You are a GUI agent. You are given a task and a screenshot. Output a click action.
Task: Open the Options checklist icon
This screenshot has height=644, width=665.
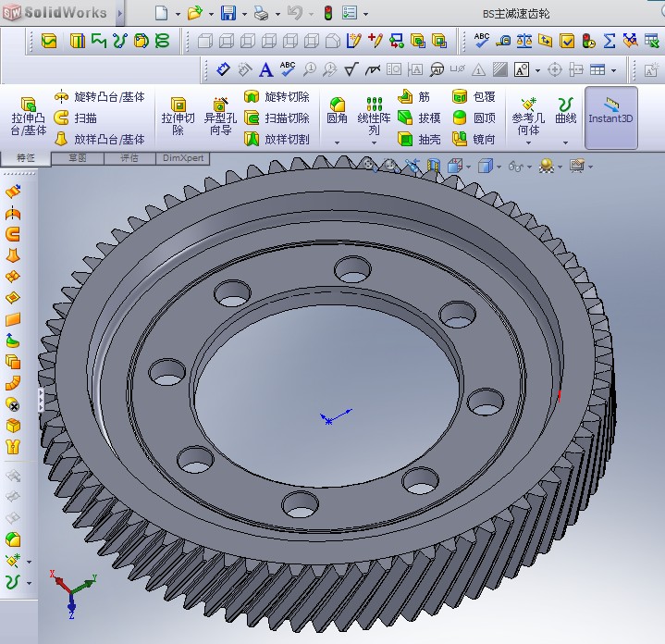point(350,13)
